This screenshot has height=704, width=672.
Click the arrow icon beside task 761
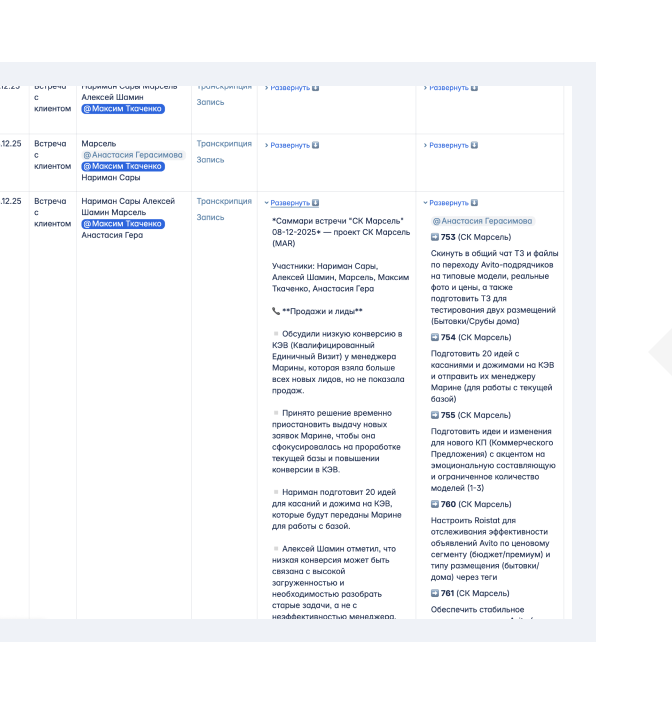click(x=435, y=593)
